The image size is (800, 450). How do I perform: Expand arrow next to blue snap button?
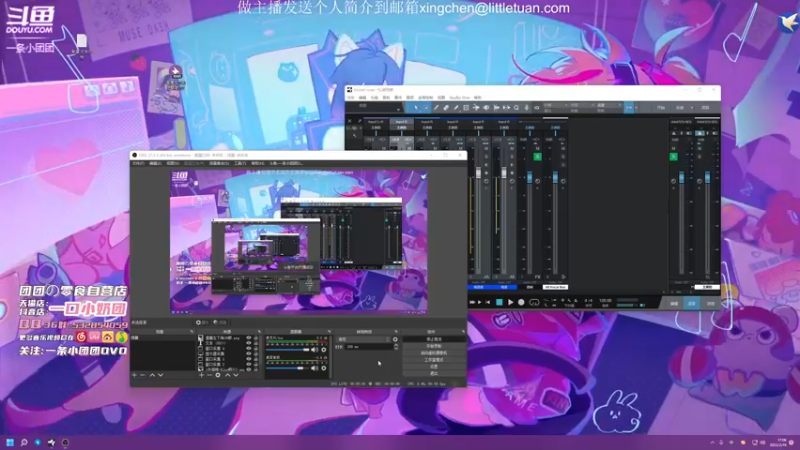pyautogui.click(x=637, y=108)
